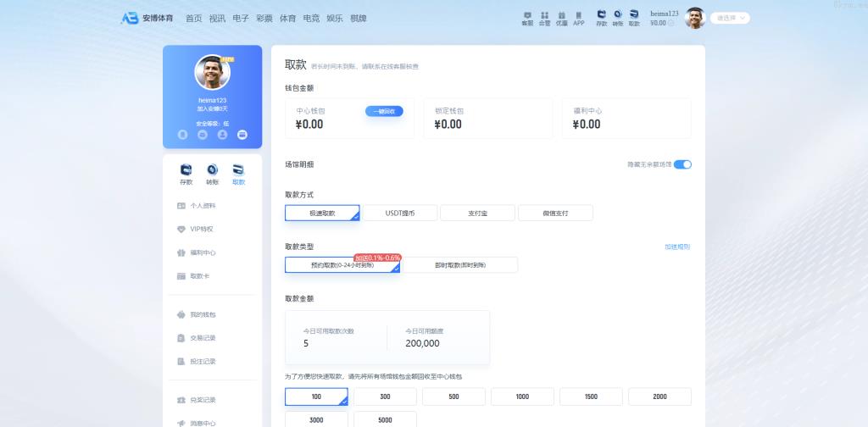The image size is (868, 427).
Task: Toggle the 隐藏无余额场馆 switch
Action: (x=682, y=164)
